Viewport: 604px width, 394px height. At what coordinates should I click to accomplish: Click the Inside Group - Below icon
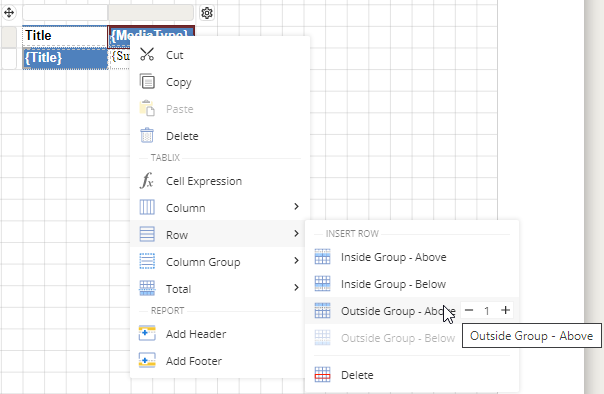322,283
